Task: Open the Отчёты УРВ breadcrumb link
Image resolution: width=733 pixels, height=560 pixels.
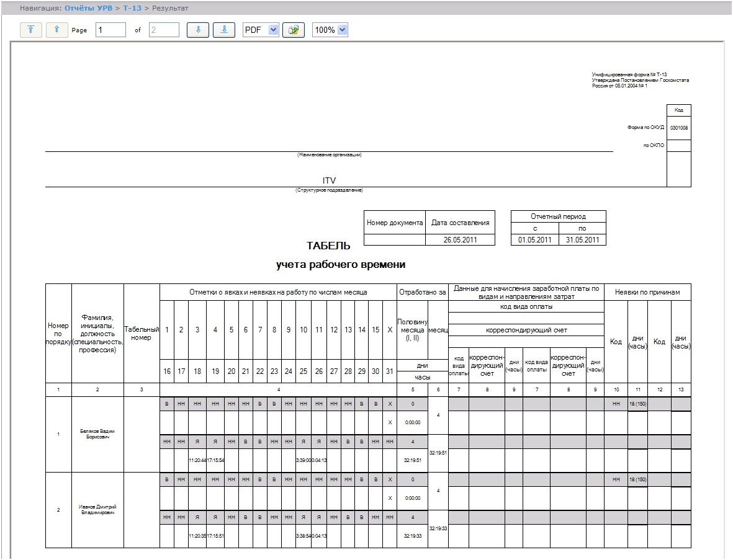Action: [88, 9]
